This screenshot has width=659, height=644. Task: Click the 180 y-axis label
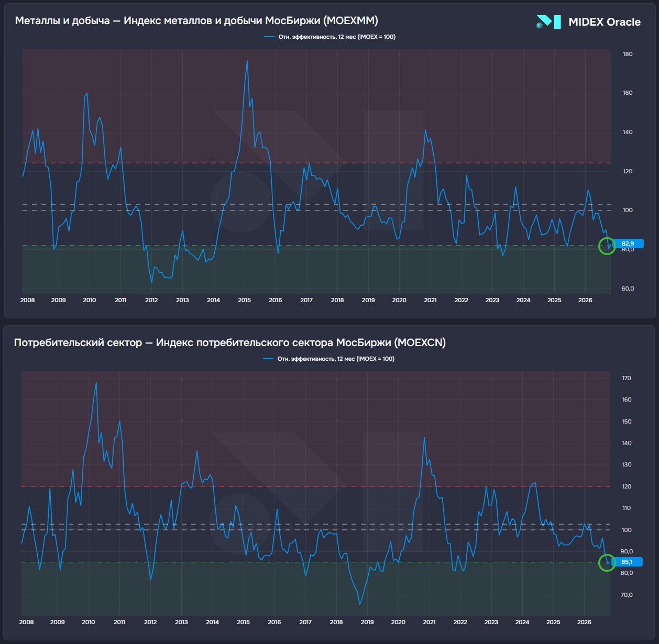(x=628, y=54)
